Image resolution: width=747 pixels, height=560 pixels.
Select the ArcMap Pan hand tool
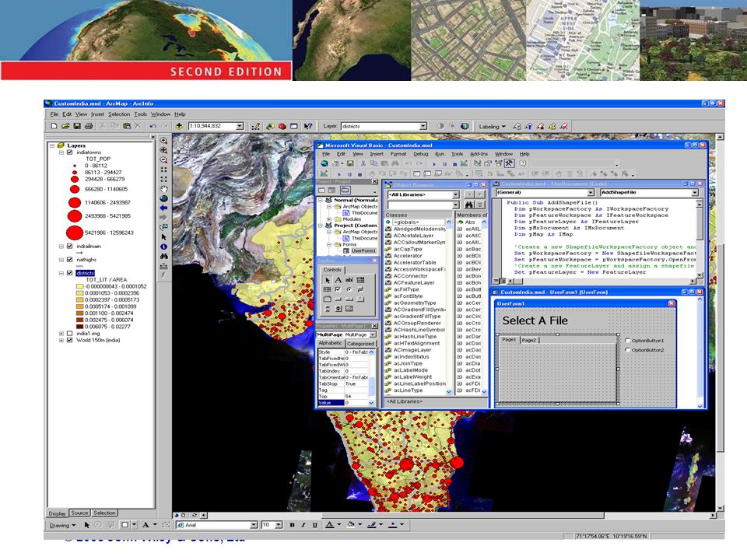point(164,188)
